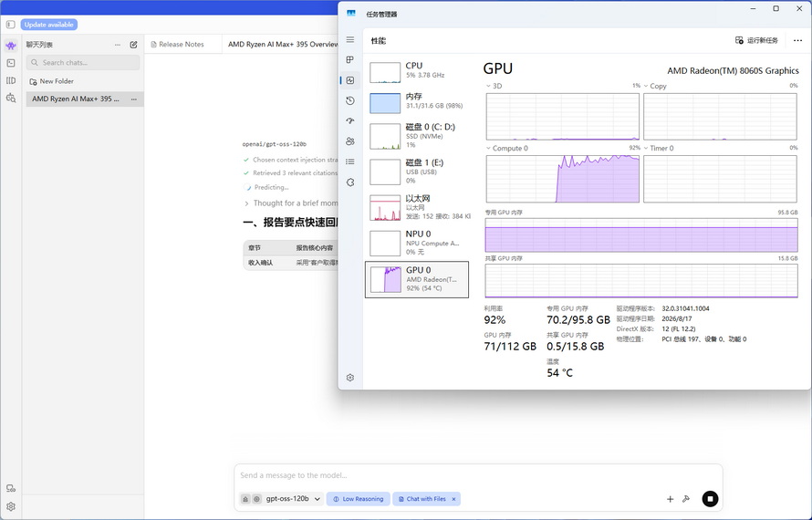Viewport: 812px width, 520px height.
Task: Open the downloads icon above LM Studio settings
Action: 11,488
